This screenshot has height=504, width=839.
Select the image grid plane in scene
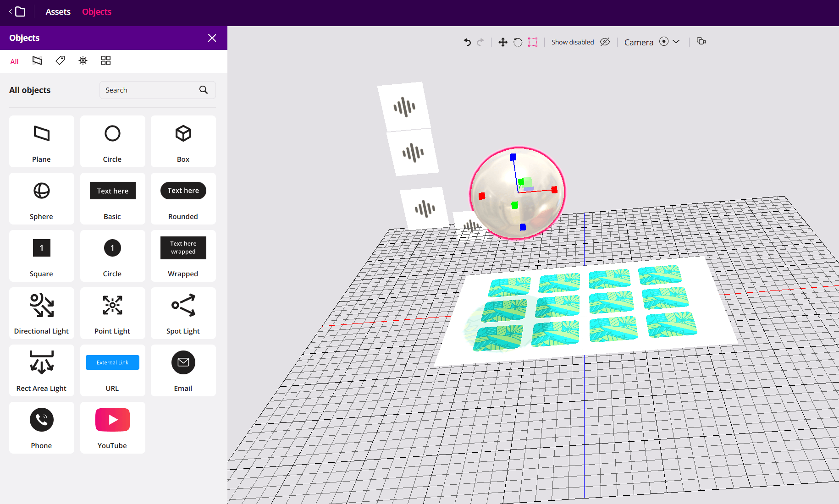point(585,311)
